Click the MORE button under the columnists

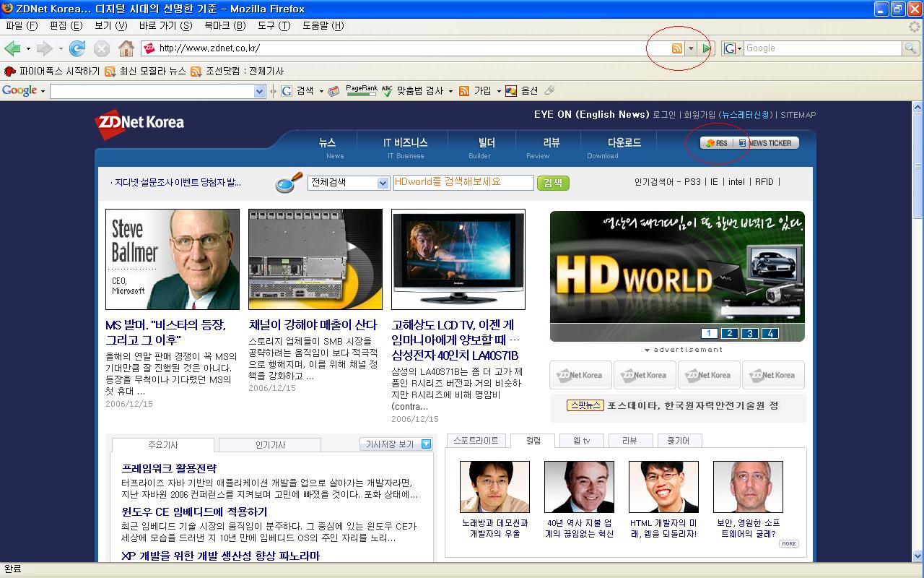tap(788, 543)
